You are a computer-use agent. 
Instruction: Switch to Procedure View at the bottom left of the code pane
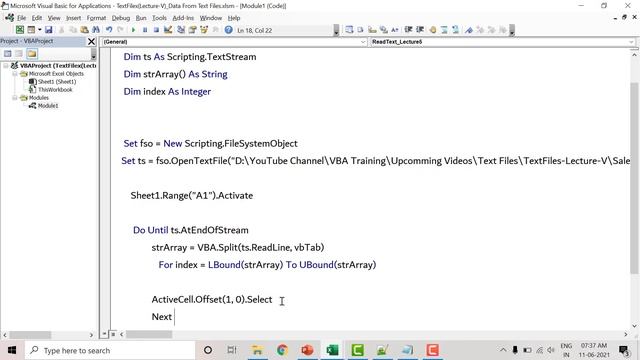pos(104,334)
